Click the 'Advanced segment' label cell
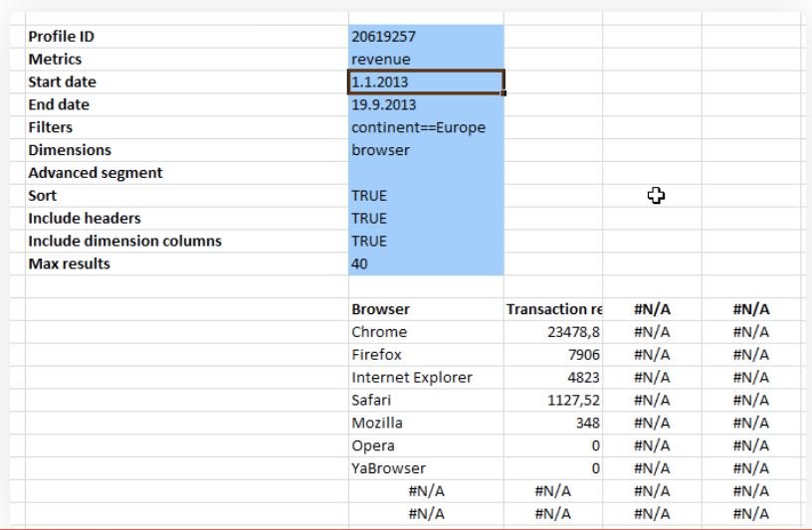Screen dimensions: 812x530 pyautogui.click(x=187, y=173)
